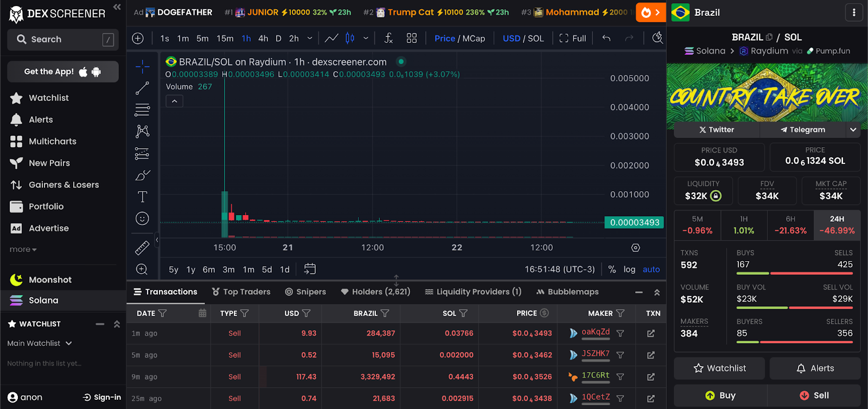Expand the social links dropdown

coord(853,130)
